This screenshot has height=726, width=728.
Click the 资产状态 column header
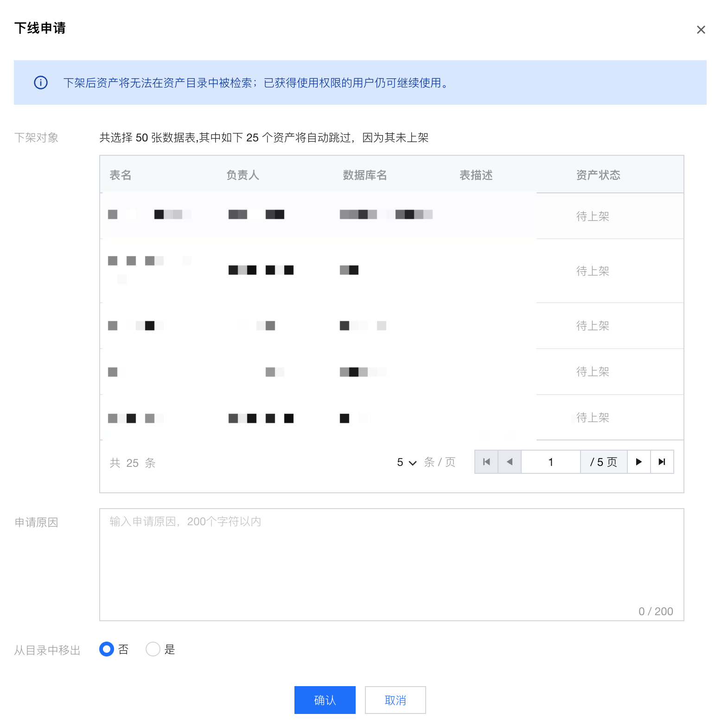[x=598, y=175]
